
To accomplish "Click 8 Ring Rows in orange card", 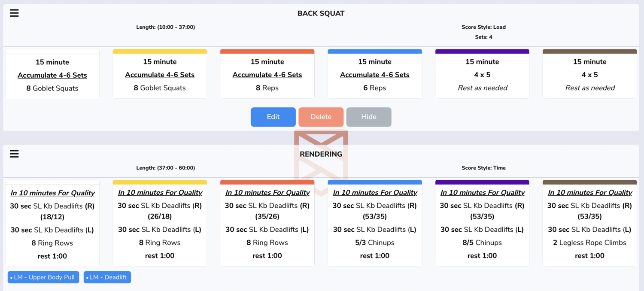I will [x=267, y=242].
